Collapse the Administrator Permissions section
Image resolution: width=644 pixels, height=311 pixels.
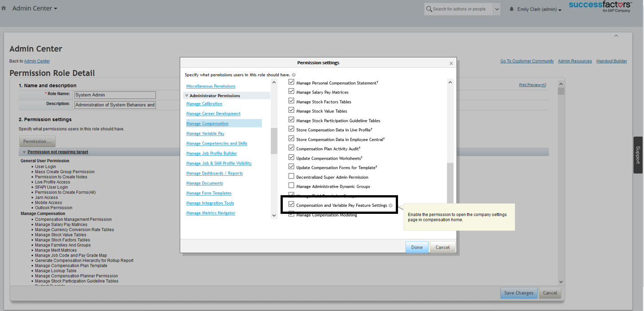187,96
